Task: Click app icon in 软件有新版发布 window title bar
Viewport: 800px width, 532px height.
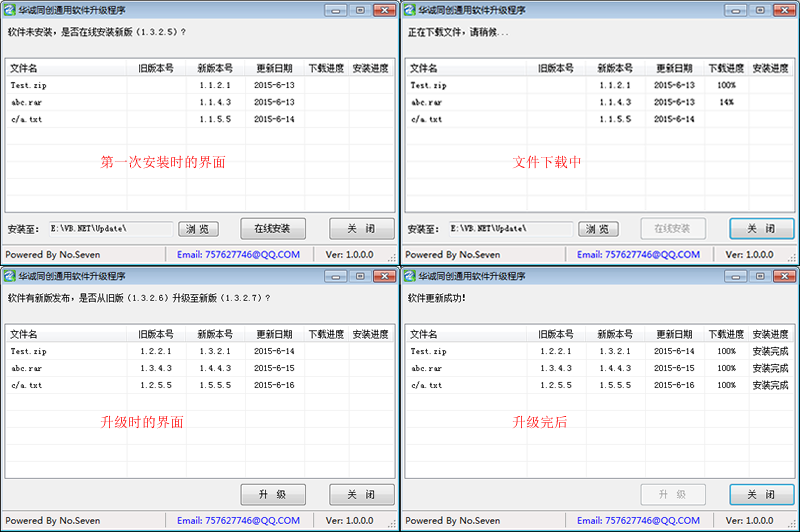Action: (x=10, y=276)
